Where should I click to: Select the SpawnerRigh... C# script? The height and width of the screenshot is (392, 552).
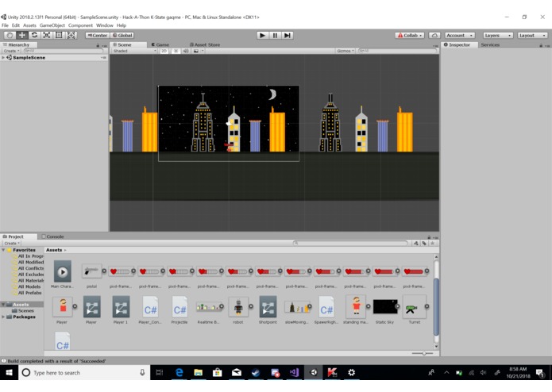click(326, 310)
